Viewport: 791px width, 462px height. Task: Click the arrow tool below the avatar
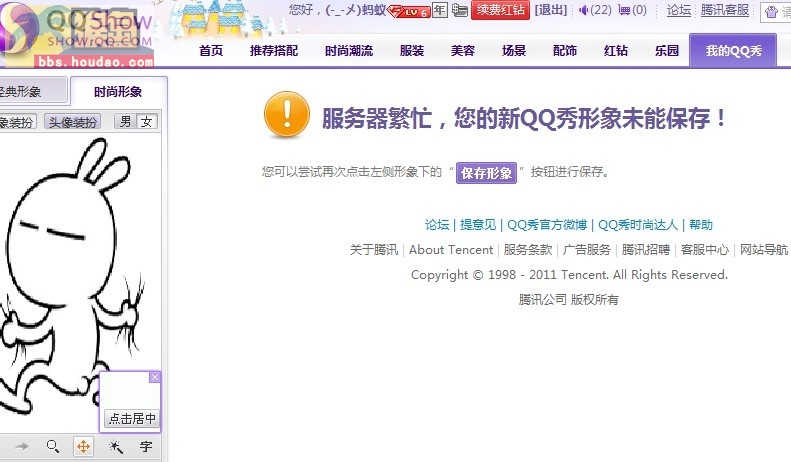tap(22, 446)
